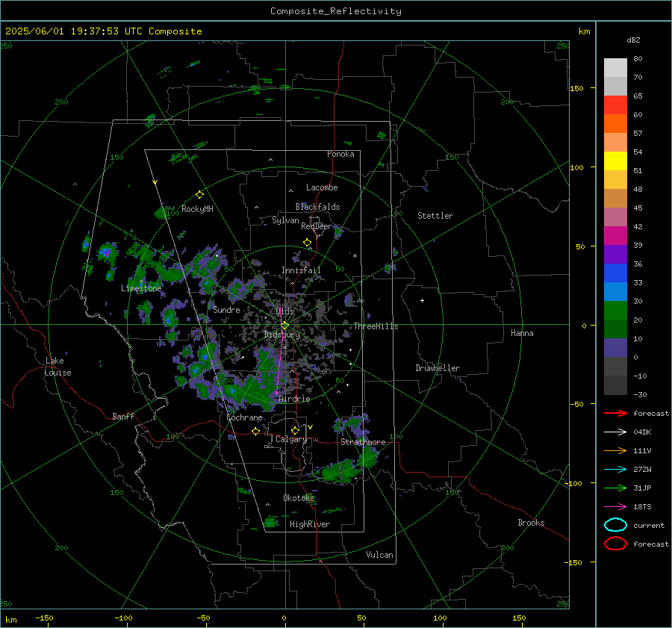672x628 pixels.
Task: Click the yellow radar-site diamond below Olds
Action: click(x=285, y=326)
